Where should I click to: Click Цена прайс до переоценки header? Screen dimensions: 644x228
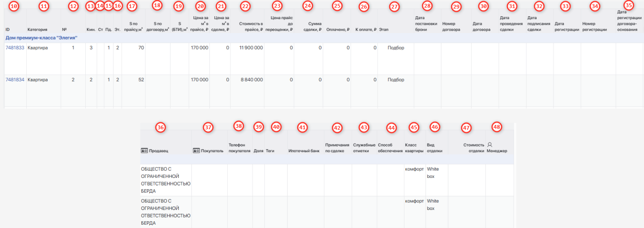click(279, 23)
